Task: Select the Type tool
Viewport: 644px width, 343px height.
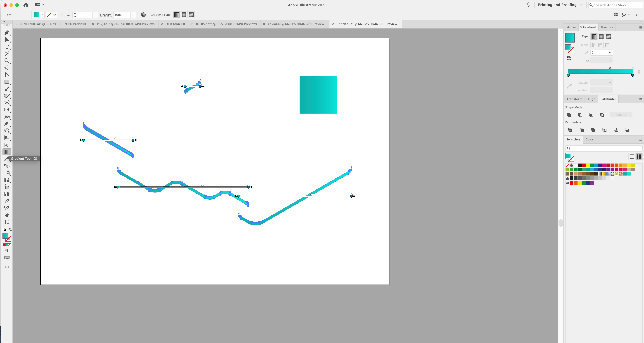Action: (x=7, y=47)
